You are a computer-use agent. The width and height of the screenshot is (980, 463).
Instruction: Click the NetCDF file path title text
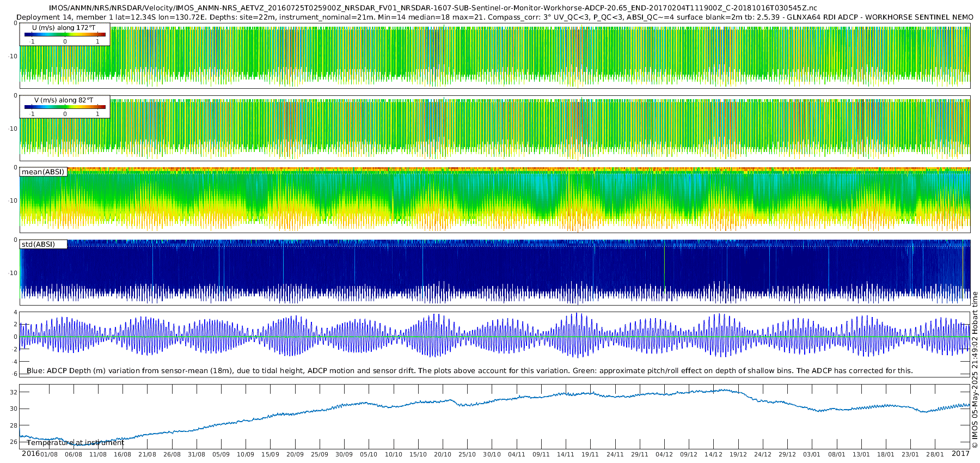tap(433, 8)
